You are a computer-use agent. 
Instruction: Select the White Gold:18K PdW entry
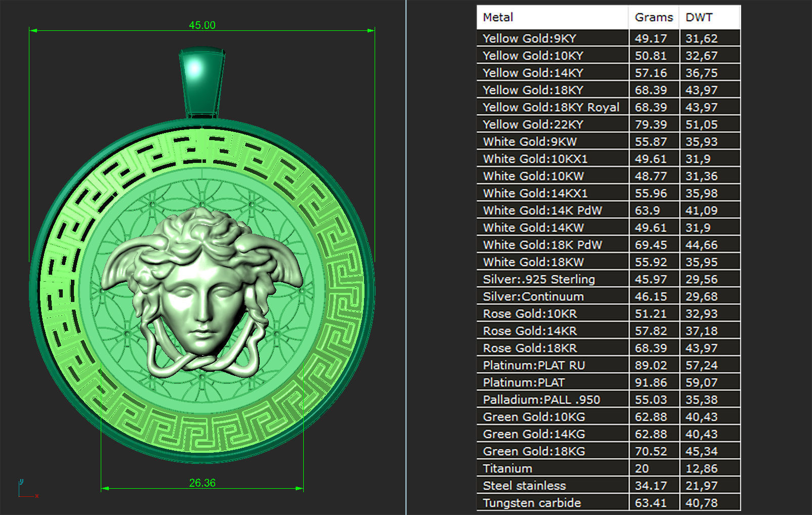click(x=543, y=245)
